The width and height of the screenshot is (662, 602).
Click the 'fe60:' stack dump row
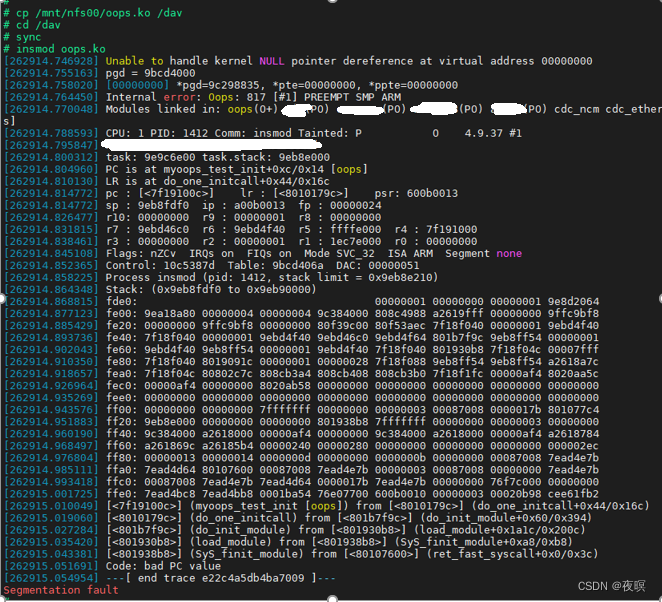point(301,350)
